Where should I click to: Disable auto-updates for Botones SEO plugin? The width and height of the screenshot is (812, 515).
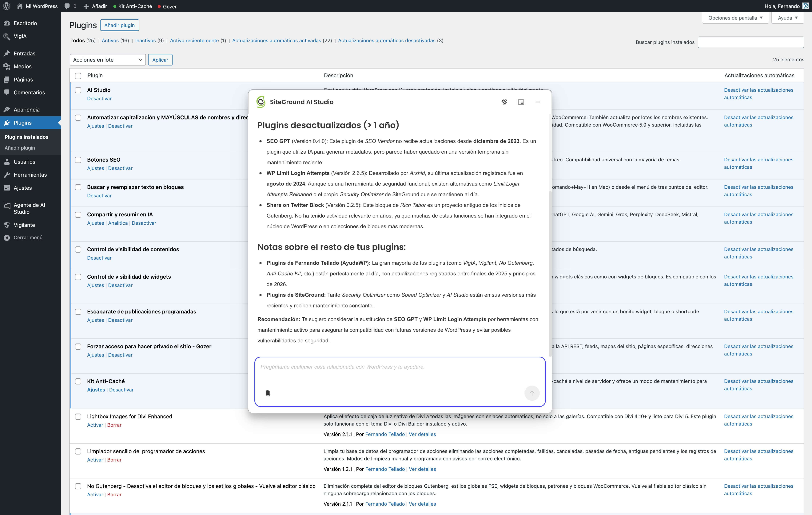(758, 163)
